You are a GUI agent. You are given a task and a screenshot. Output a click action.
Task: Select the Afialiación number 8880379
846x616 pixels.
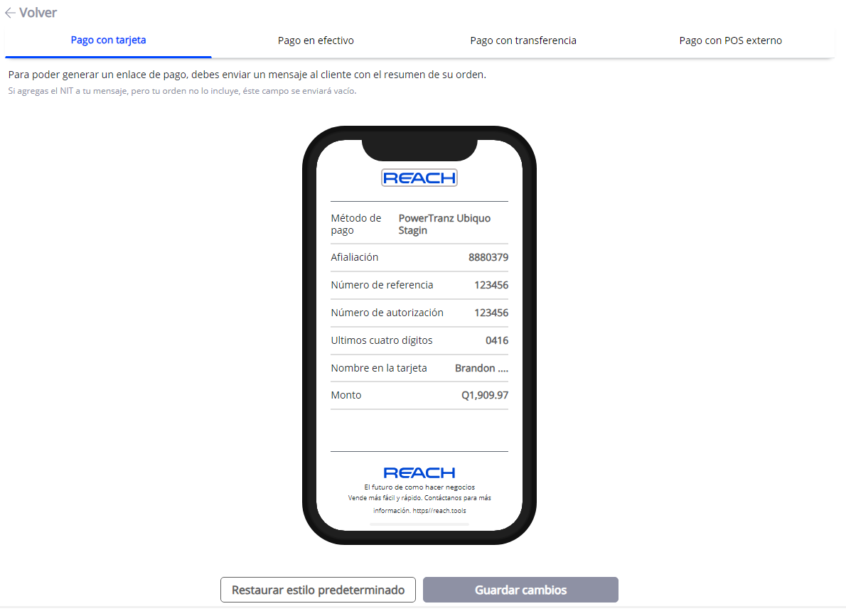(x=488, y=257)
